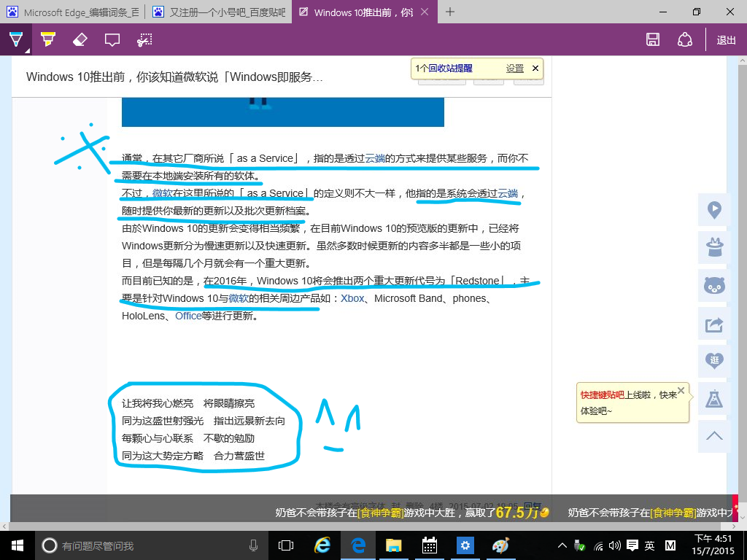Open the 快捷键贴吧 link
747x560 pixels.
point(602,394)
